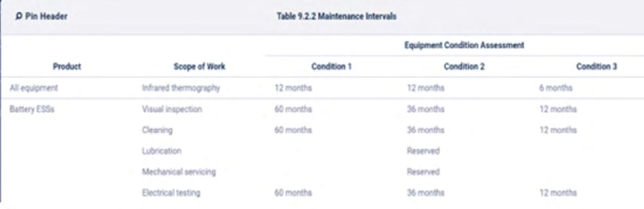Click the Cleaning scope cell
644x209 pixels.
[157, 130]
